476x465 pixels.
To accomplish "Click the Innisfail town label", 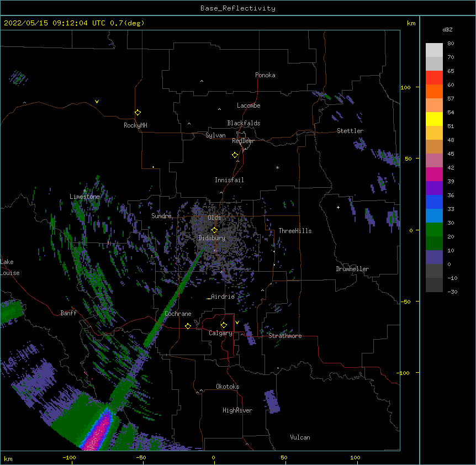I will tap(229, 180).
